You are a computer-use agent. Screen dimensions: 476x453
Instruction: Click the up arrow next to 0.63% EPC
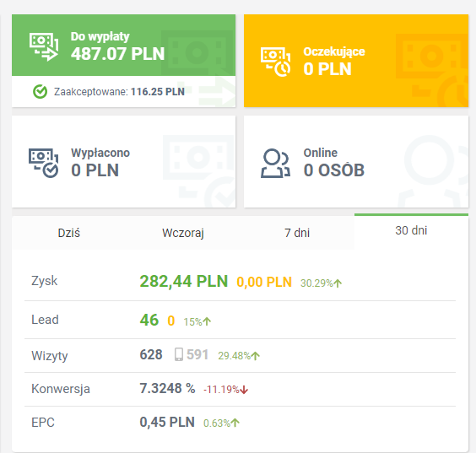[235, 423]
